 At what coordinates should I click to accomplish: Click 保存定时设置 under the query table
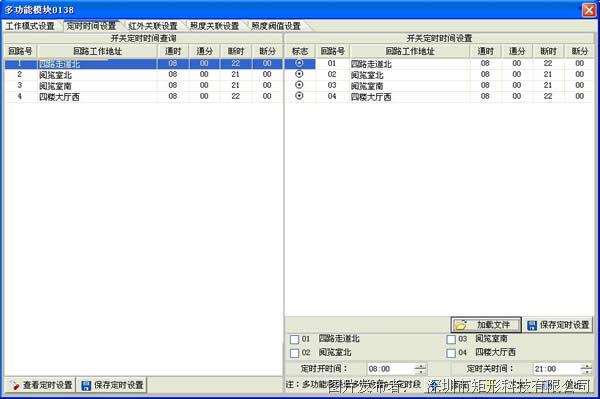pos(112,385)
